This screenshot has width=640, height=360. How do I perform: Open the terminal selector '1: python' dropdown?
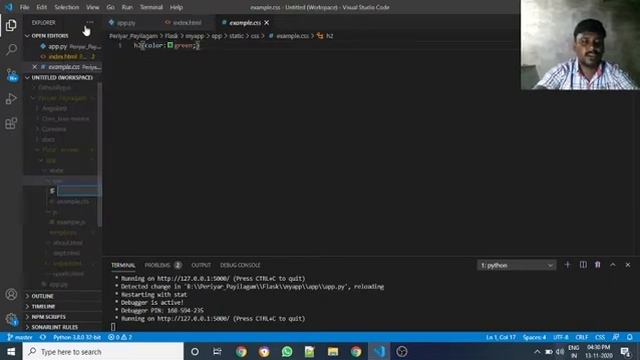tap(516, 265)
